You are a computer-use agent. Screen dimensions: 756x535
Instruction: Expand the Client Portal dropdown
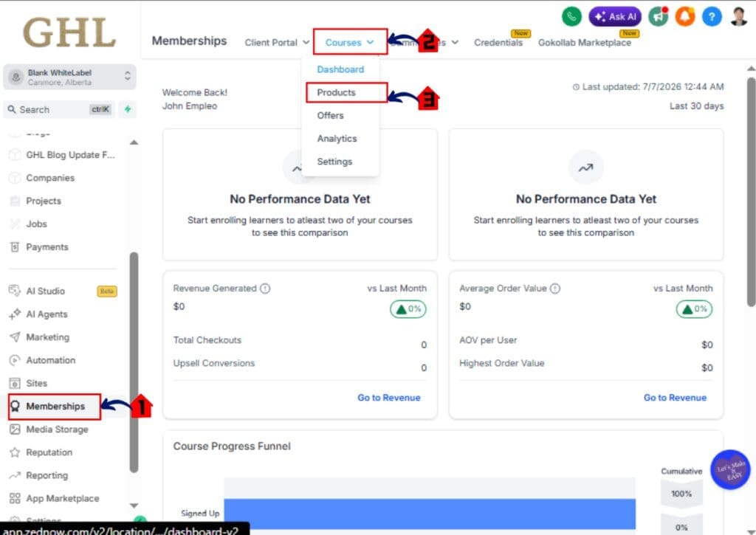tap(277, 42)
